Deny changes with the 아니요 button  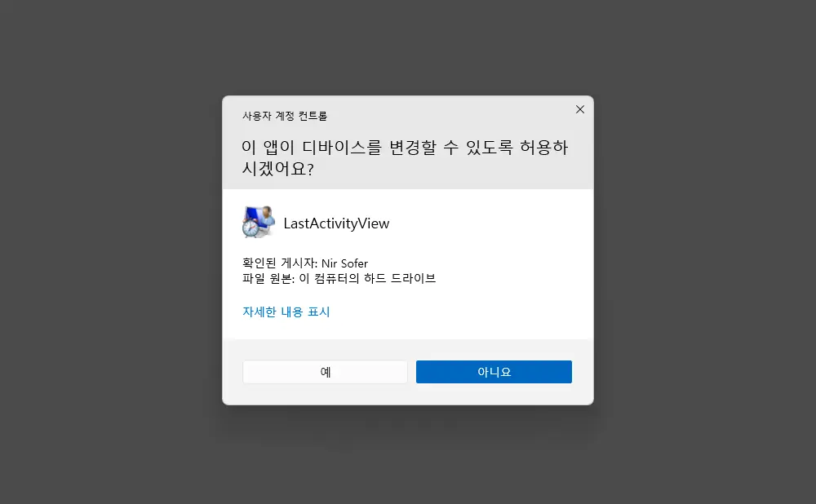(x=494, y=372)
